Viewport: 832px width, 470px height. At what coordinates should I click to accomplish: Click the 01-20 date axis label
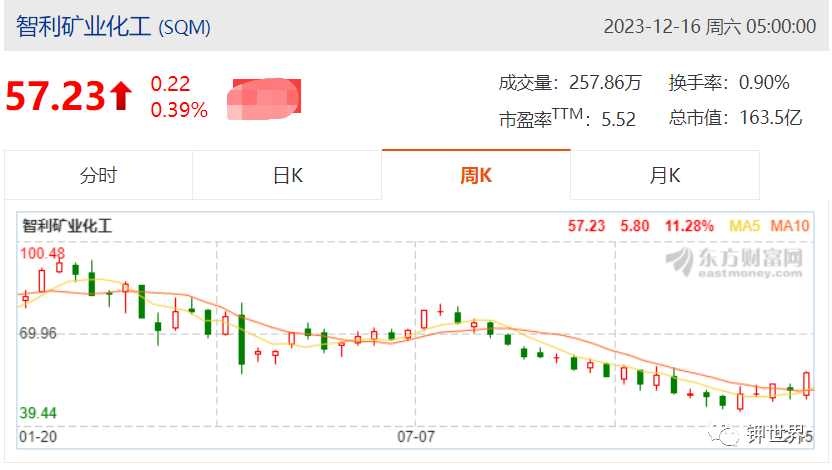tap(38, 437)
